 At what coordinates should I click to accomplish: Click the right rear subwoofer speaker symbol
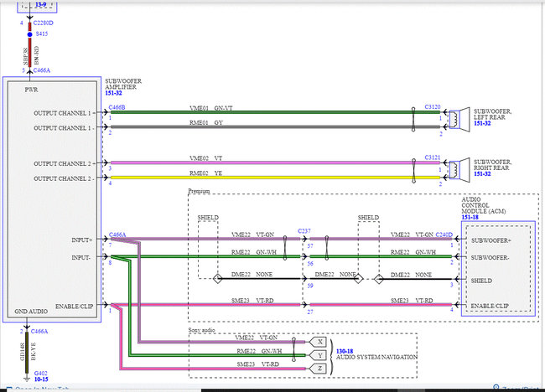[459, 169]
